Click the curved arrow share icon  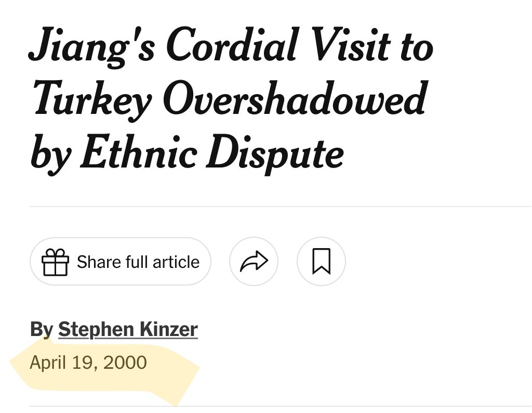(254, 261)
